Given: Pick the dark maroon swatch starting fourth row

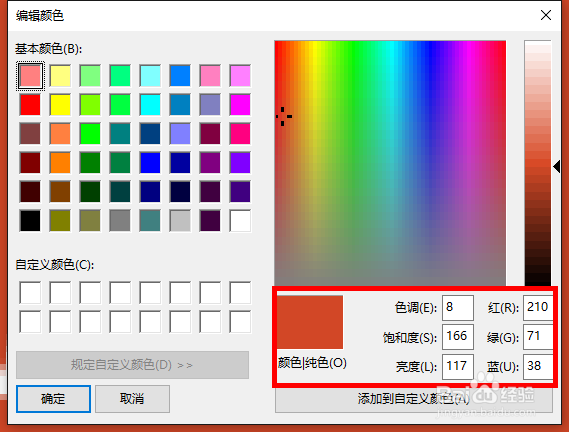Looking at the screenshot, I should (x=30, y=163).
